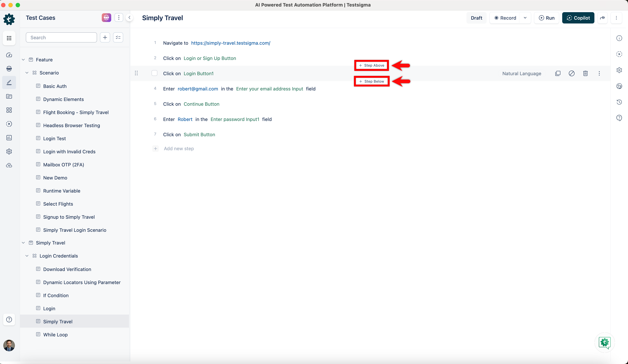Screen dimensions: 628x364
Task: Open the run results icon on right rail
Action: [x=619, y=54]
